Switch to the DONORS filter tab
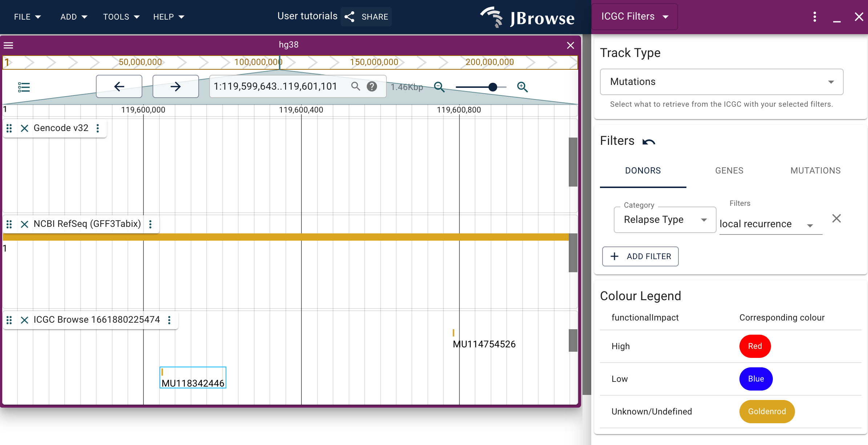The height and width of the screenshot is (445, 868). (643, 171)
